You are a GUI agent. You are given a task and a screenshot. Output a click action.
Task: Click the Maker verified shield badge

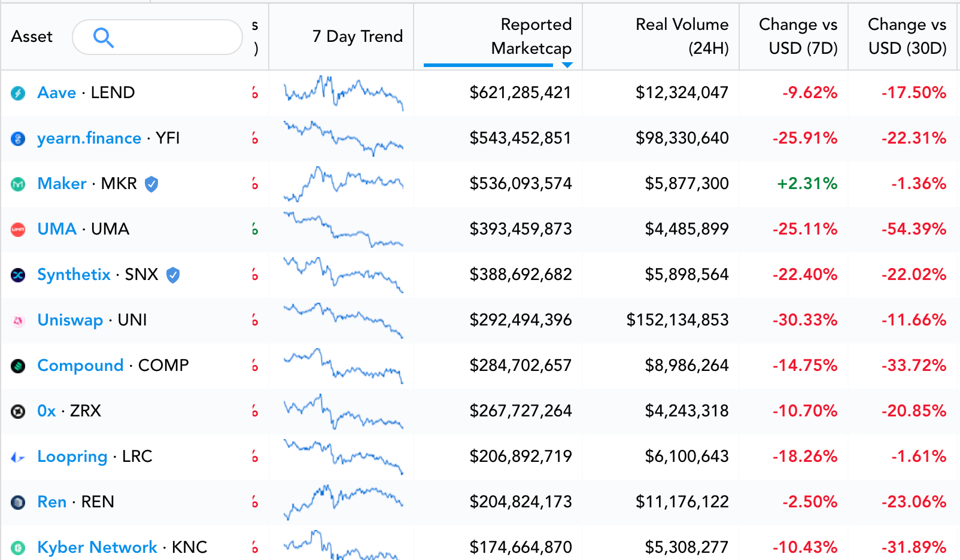pyautogui.click(x=152, y=184)
